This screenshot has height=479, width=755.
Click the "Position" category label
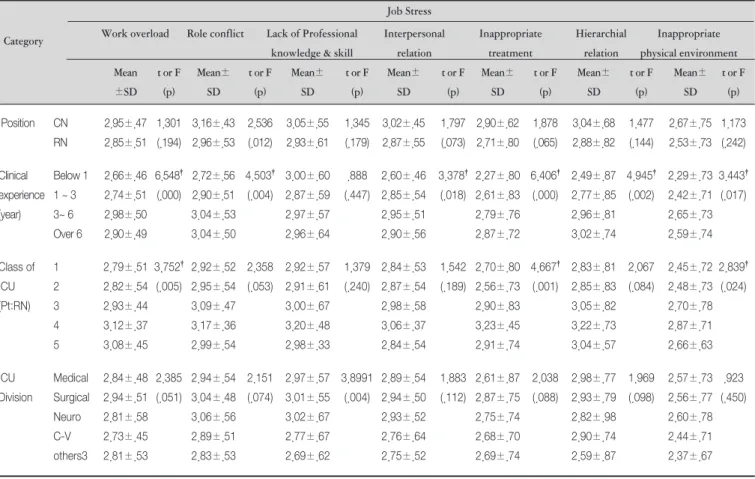tap(18, 123)
